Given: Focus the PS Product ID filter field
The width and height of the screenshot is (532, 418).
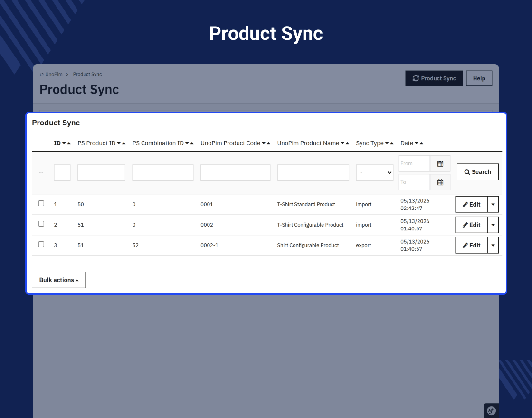Looking at the screenshot, I should [x=102, y=173].
